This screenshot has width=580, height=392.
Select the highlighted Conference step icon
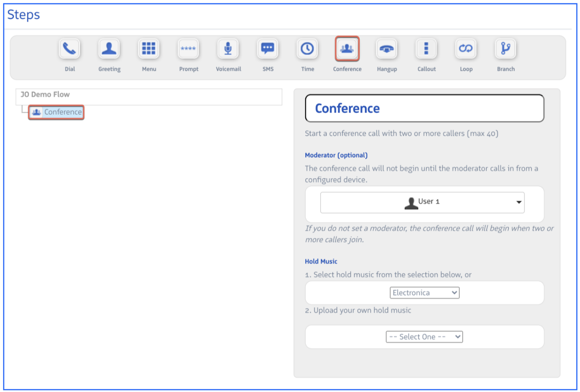pyautogui.click(x=347, y=49)
